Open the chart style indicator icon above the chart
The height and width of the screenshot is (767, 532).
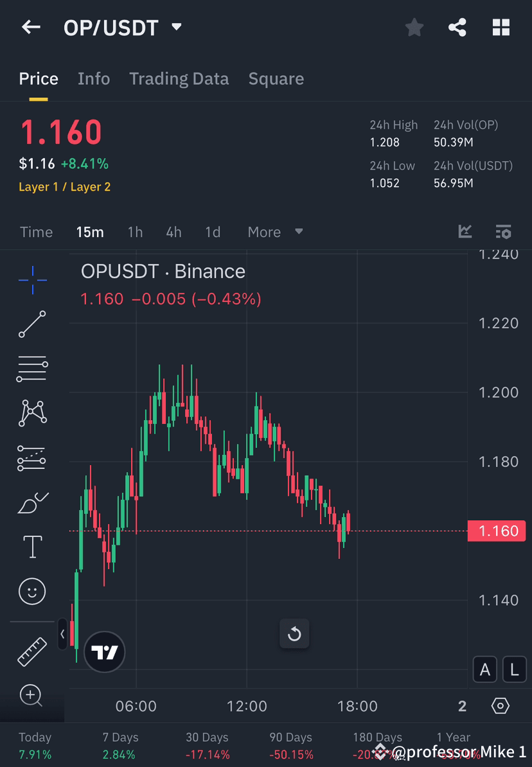point(465,232)
